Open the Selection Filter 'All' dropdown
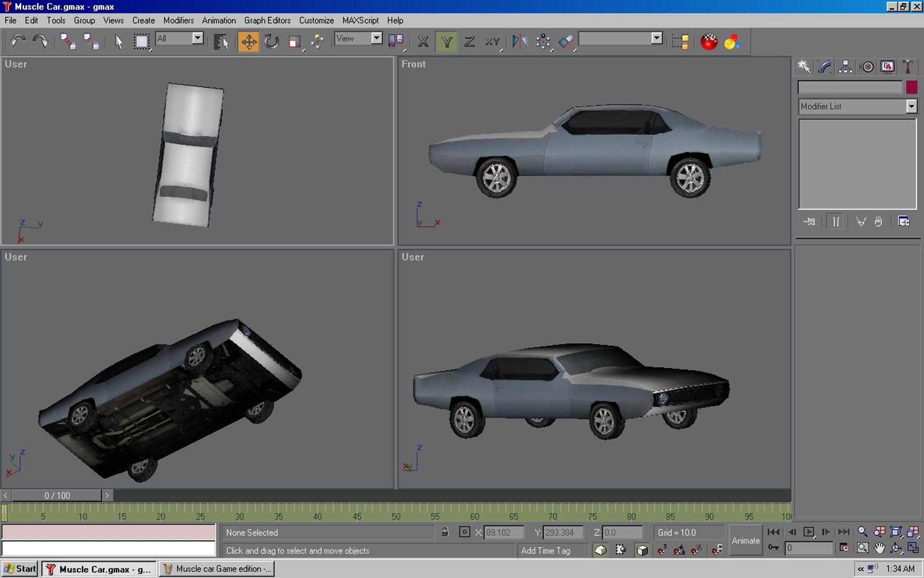 pos(180,39)
